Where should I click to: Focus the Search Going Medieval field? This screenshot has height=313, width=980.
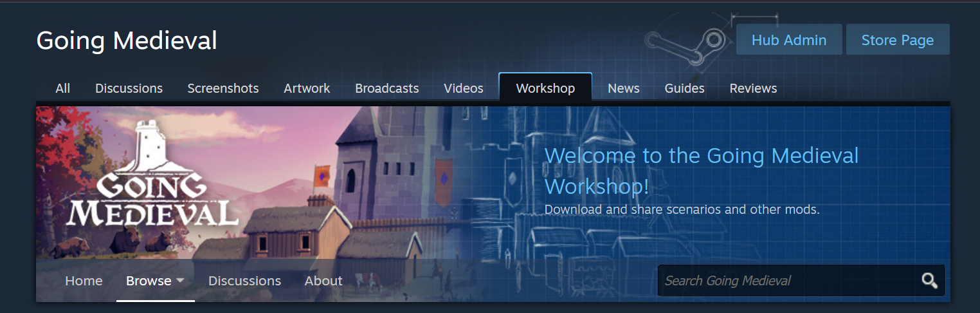tap(801, 281)
